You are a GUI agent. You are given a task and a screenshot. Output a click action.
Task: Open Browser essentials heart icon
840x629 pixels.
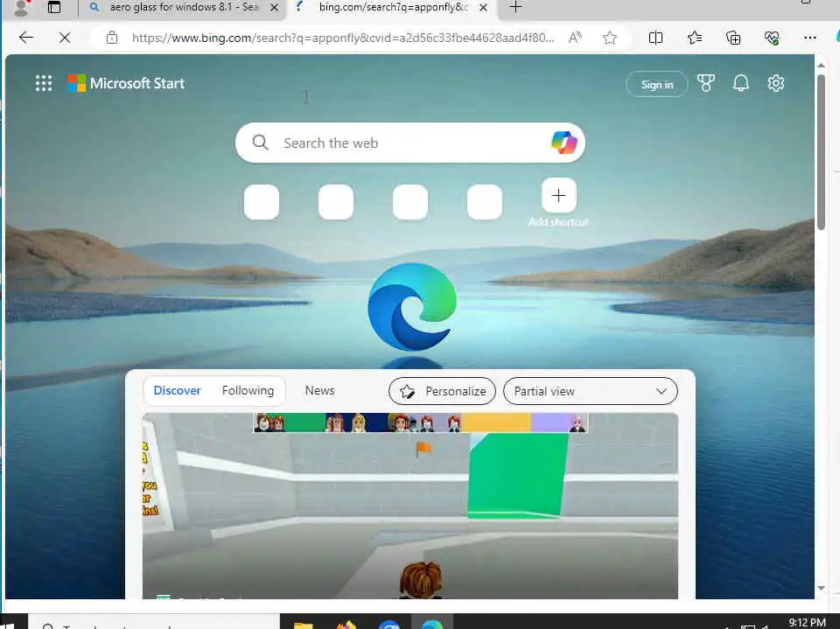tap(772, 38)
